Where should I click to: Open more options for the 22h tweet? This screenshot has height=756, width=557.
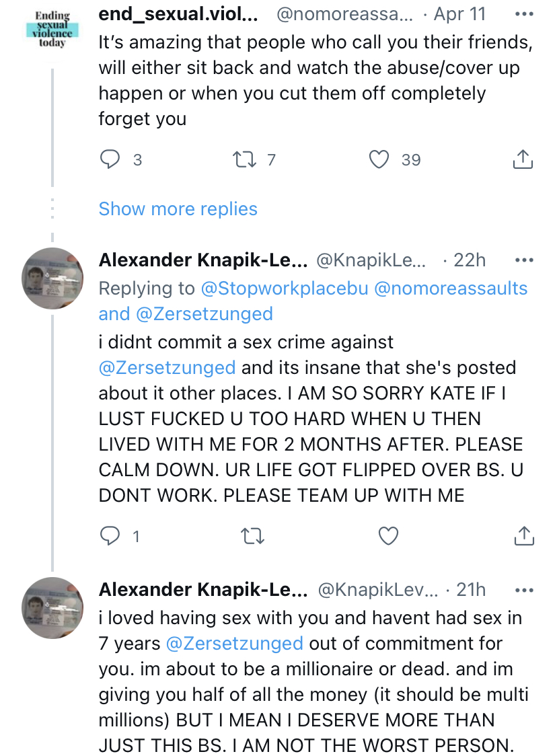click(x=524, y=260)
